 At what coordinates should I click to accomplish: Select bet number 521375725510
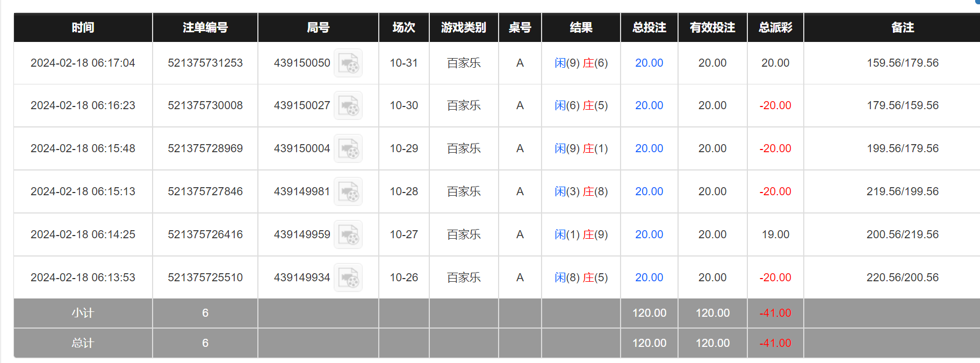(x=205, y=277)
